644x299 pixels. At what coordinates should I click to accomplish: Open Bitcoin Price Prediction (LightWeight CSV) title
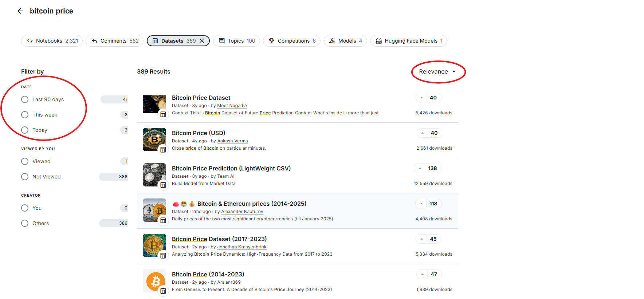click(231, 168)
